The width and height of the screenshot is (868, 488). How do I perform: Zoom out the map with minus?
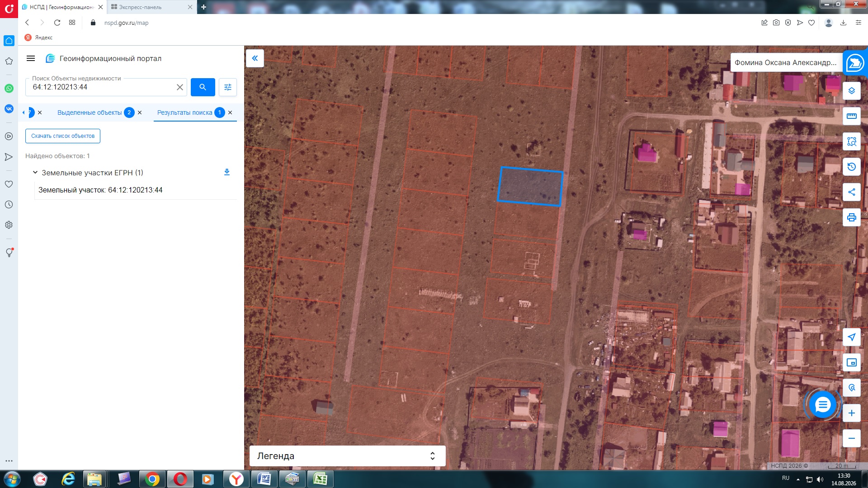pyautogui.click(x=851, y=438)
